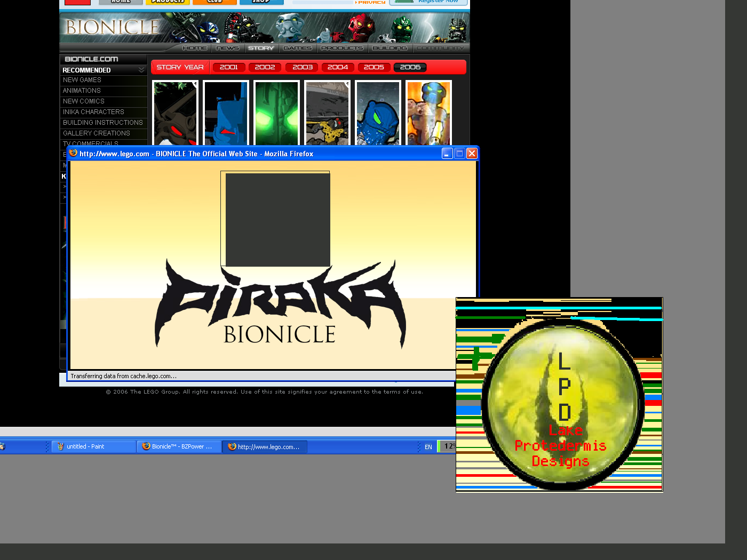Click the Piraka BIONICLE logo in the popup
747x560 pixels.
click(x=281, y=304)
